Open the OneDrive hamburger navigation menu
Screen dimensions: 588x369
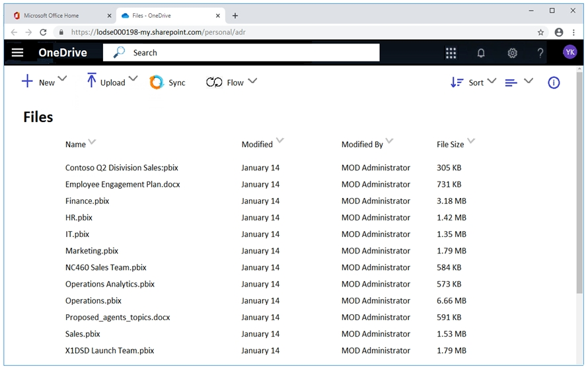(18, 53)
